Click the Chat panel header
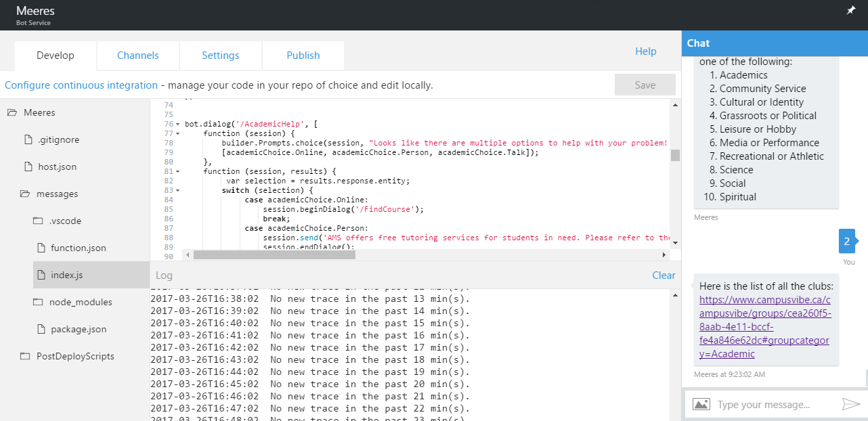The image size is (868, 421). coord(775,43)
